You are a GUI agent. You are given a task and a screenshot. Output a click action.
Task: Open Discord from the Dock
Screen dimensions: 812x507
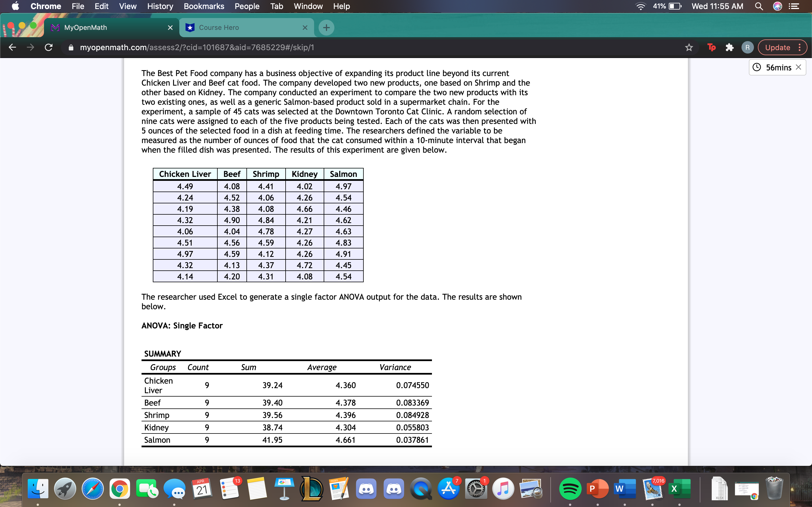coord(366,489)
